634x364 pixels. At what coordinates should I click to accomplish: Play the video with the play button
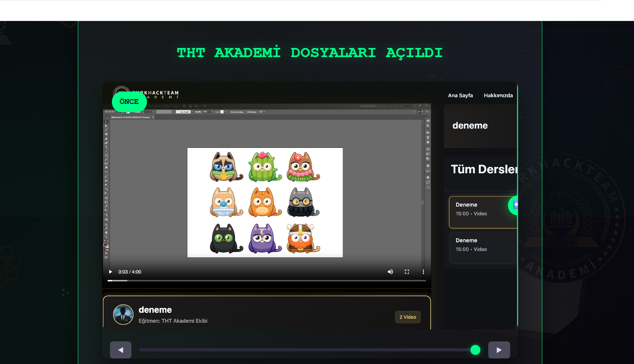[110, 272]
